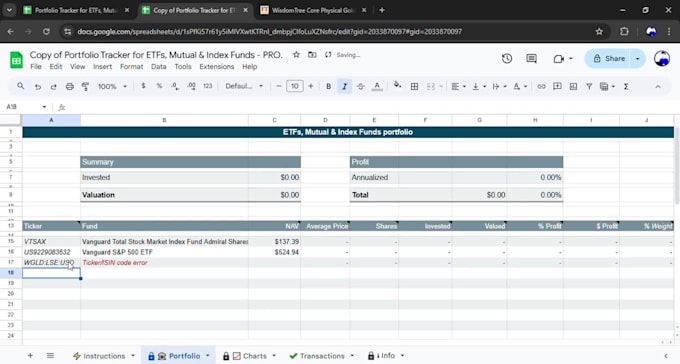Select the paint format roller icon
This screenshot has width=680, height=364.
(85, 86)
